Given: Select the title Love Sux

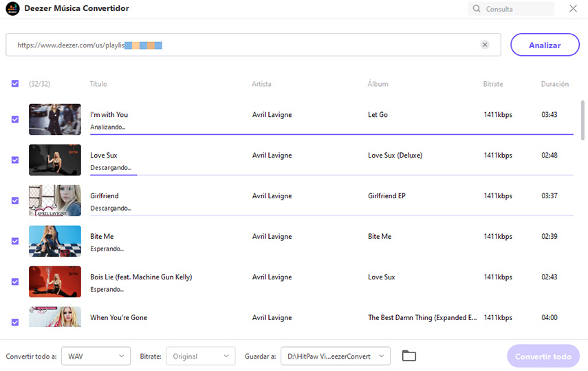Looking at the screenshot, I should coord(104,155).
